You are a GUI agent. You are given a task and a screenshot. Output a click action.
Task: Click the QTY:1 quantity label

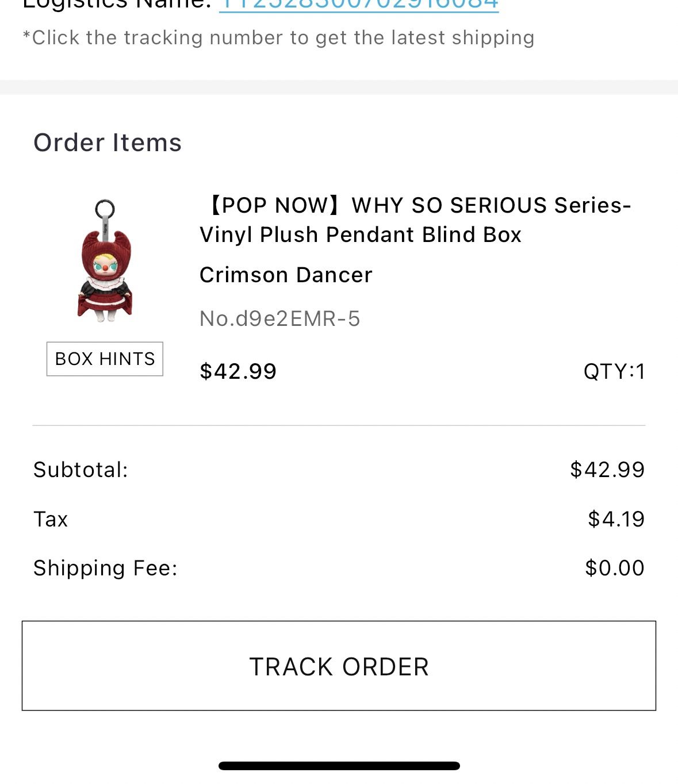point(614,371)
